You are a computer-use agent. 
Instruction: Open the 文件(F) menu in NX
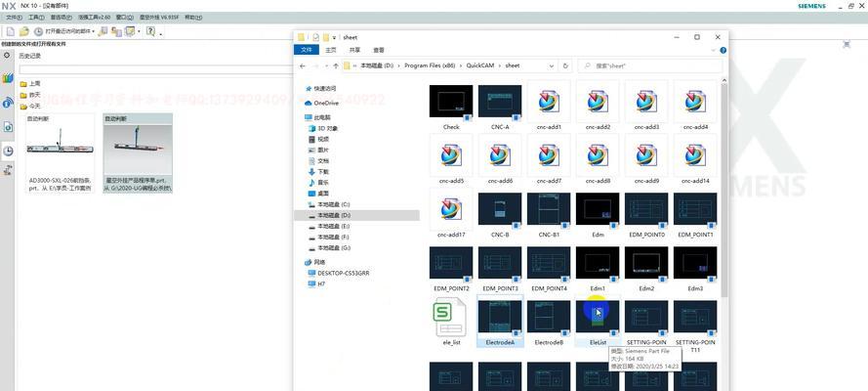coord(14,18)
